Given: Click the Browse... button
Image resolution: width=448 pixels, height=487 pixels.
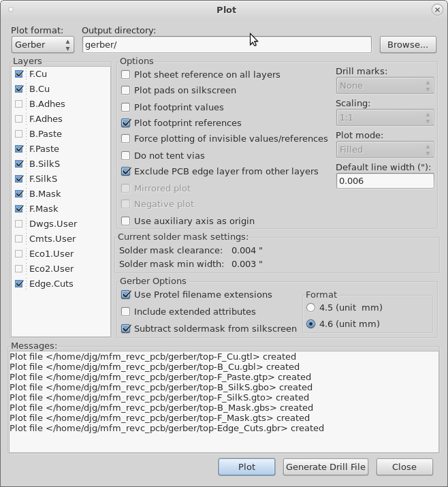Looking at the screenshot, I should pyautogui.click(x=408, y=45).
